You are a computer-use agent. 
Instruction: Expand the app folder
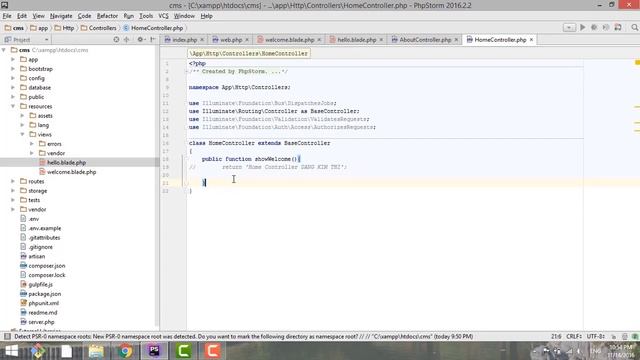tap(13, 59)
